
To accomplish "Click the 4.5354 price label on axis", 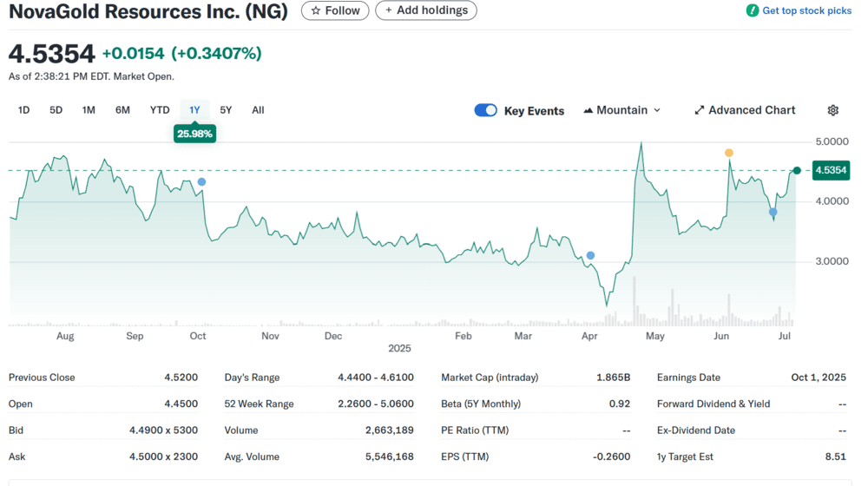I will click(831, 170).
